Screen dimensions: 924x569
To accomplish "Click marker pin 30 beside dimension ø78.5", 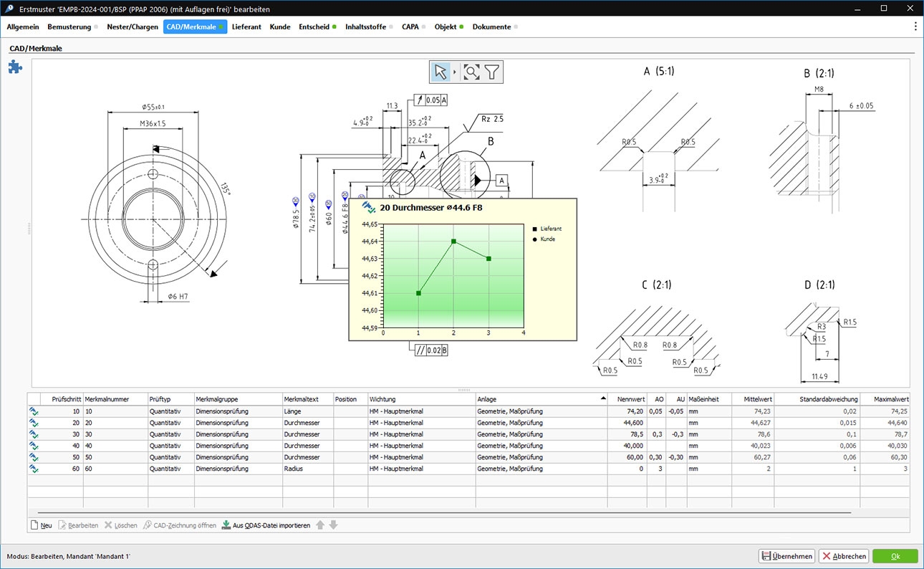I will [x=296, y=200].
